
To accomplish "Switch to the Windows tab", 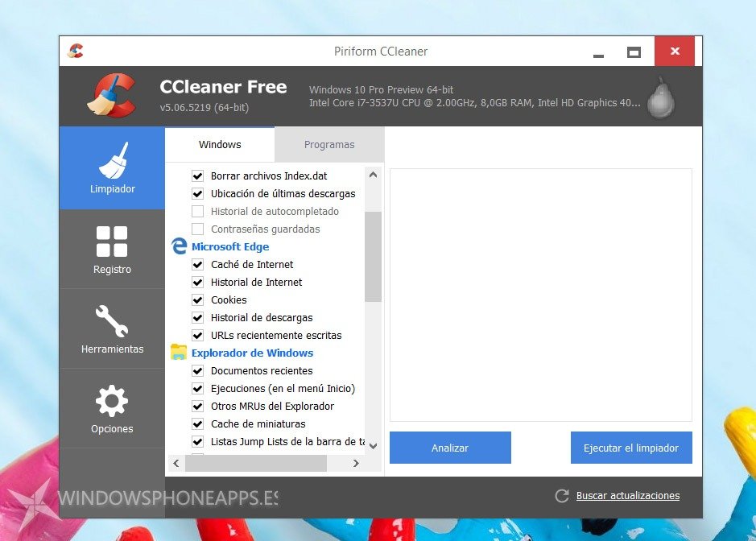I will click(x=220, y=145).
